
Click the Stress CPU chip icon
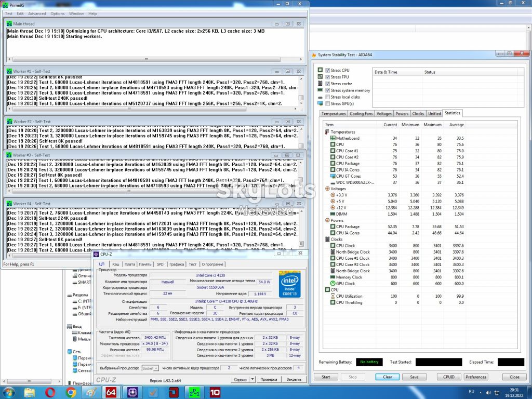(320, 70)
